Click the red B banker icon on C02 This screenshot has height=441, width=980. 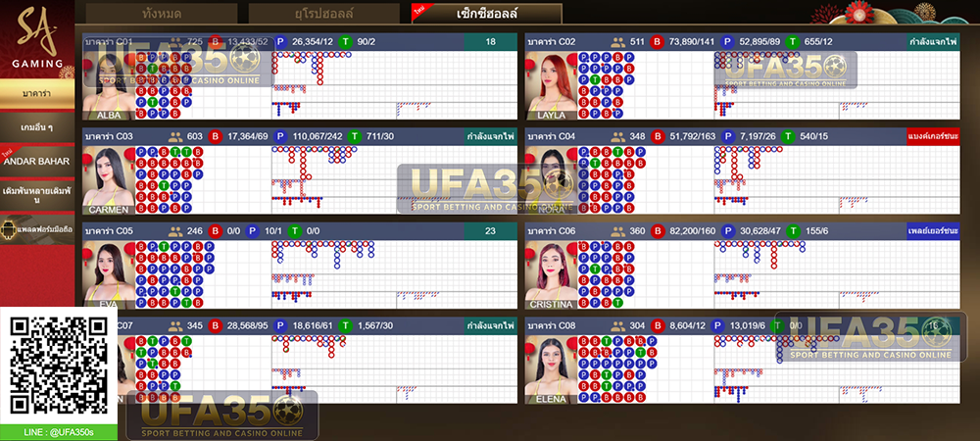point(657,42)
